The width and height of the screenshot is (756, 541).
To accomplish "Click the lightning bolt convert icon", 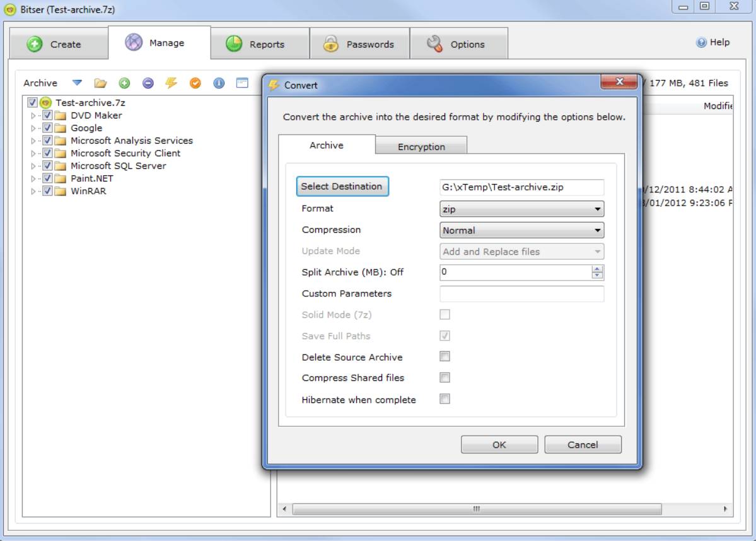I will (x=171, y=83).
